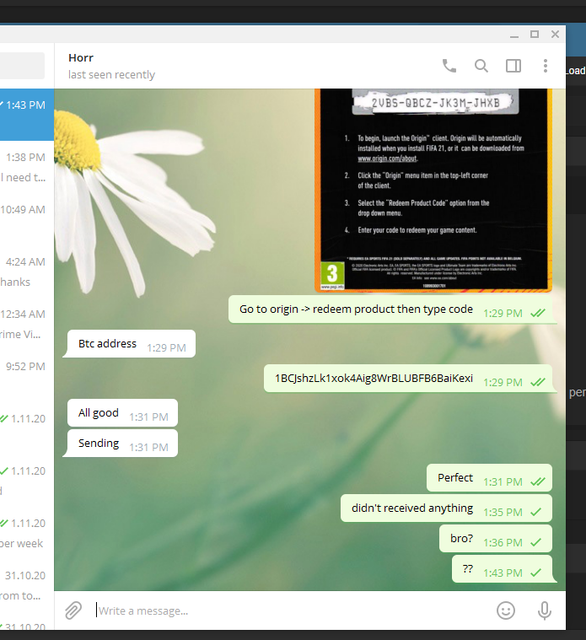This screenshot has width=586, height=640.
Task: Open the chat from 1:38 PM
Action: pyautogui.click(x=27, y=167)
